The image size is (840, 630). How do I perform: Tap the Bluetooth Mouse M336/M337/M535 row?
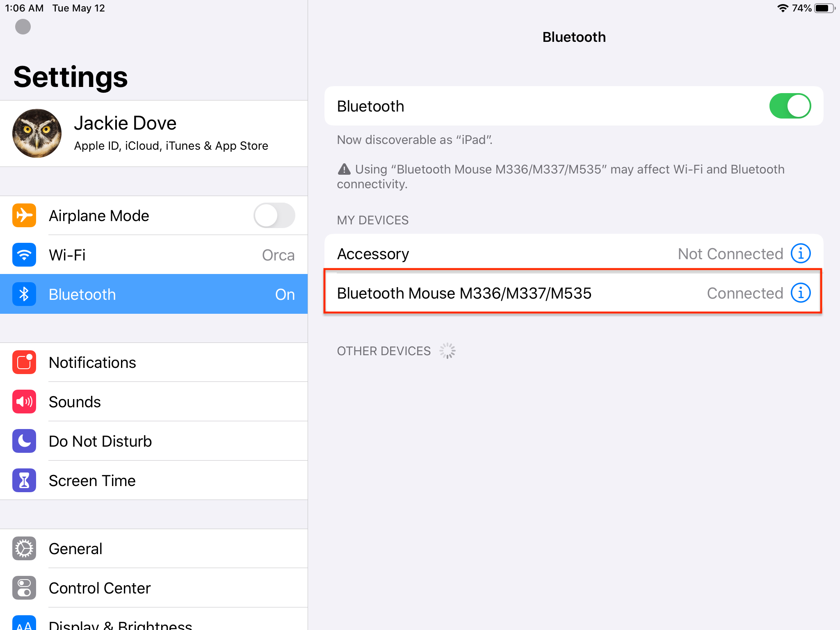pos(574,293)
